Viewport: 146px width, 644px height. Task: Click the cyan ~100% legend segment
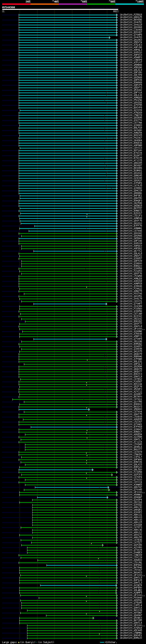tap(130, 4)
